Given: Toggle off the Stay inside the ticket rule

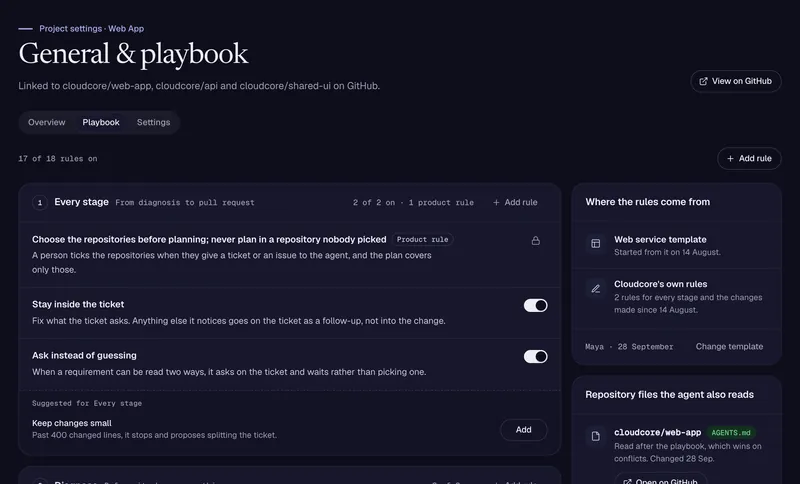Looking at the screenshot, I should point(535,305).
